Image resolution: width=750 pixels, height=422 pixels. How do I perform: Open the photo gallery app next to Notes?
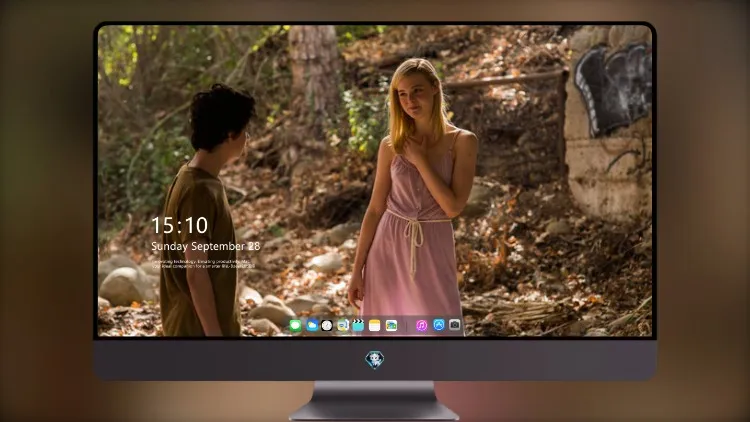click(x=391, y=325)
